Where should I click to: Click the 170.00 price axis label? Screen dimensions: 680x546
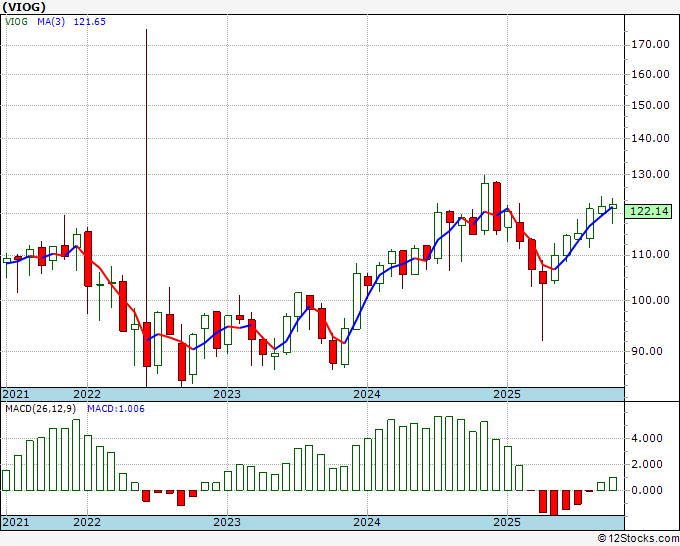(x=649, y=44)
